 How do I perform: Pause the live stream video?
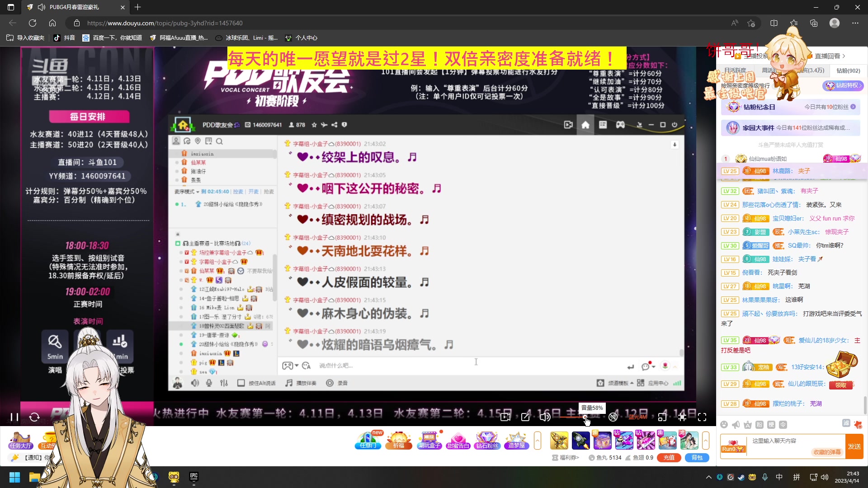[14, 417]
